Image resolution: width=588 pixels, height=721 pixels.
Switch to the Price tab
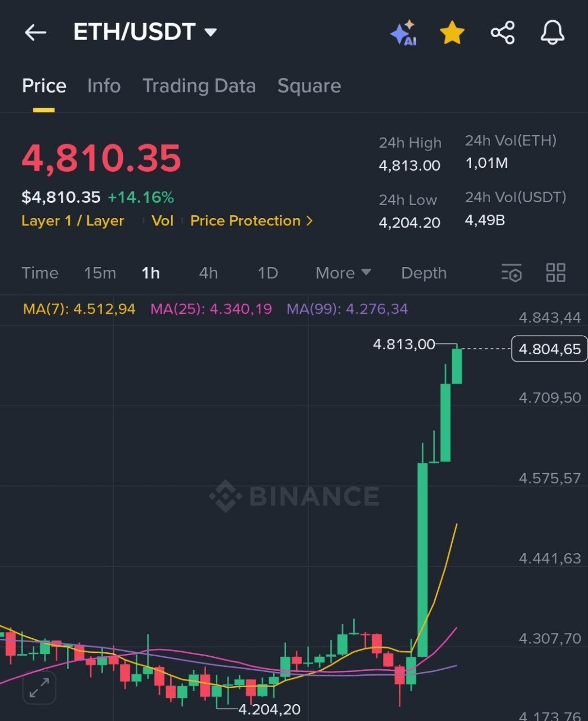(x=44, y=86)
